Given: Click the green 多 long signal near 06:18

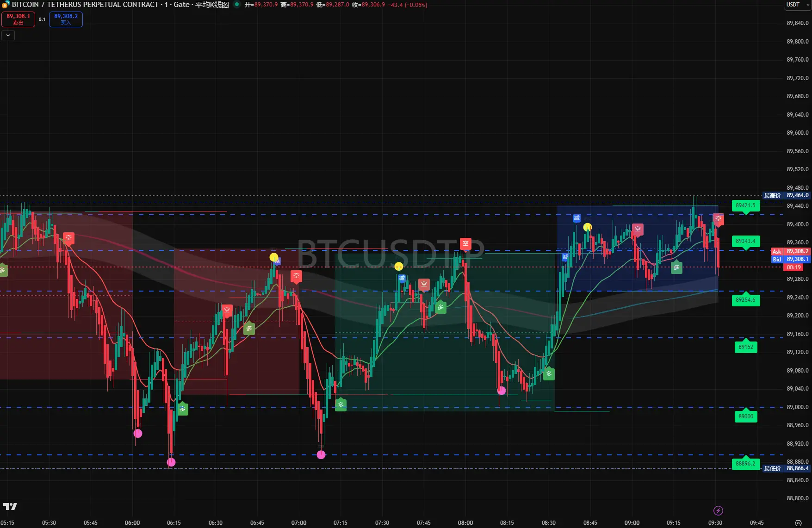Looking at the screenshot, I should (x=182, y=409).
